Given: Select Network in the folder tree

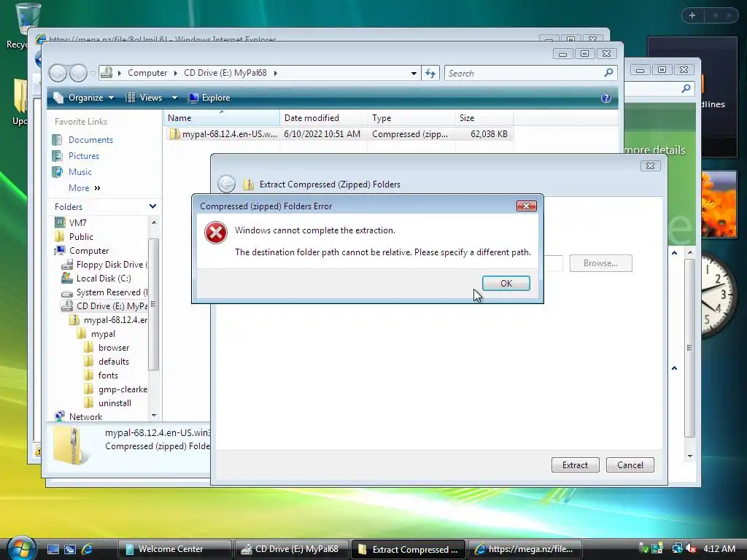Looking at the screenshot, I should [86, 416].
